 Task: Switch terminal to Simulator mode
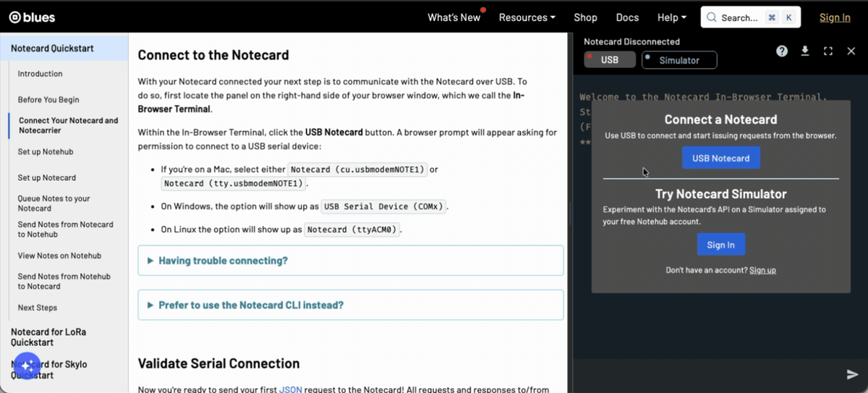pos(679,60)
